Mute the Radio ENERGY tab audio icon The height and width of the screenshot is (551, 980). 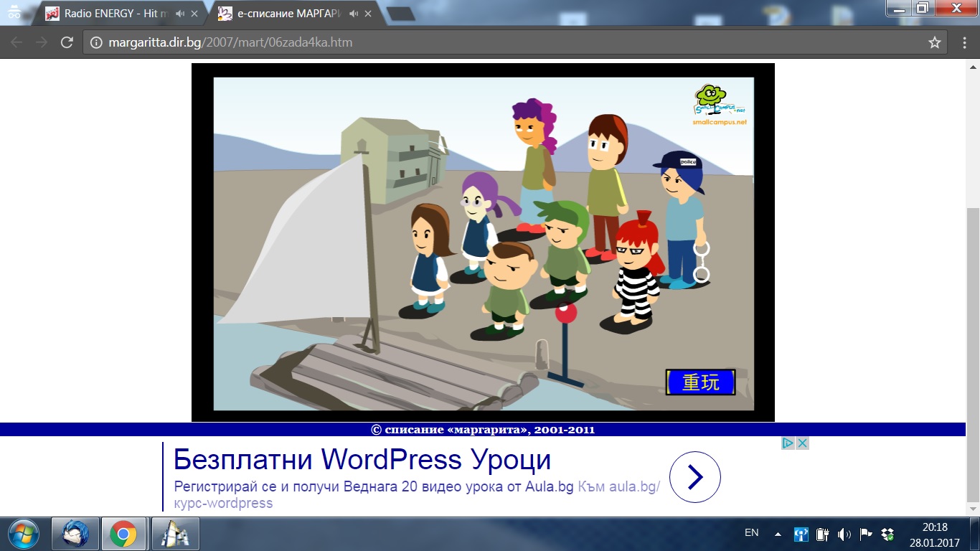click(179, 14)
